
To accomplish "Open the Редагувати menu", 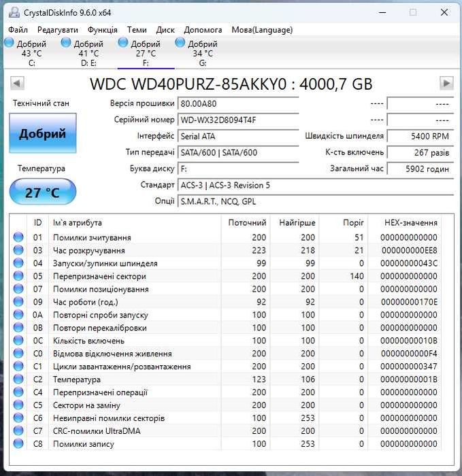I will pos(57,30).
